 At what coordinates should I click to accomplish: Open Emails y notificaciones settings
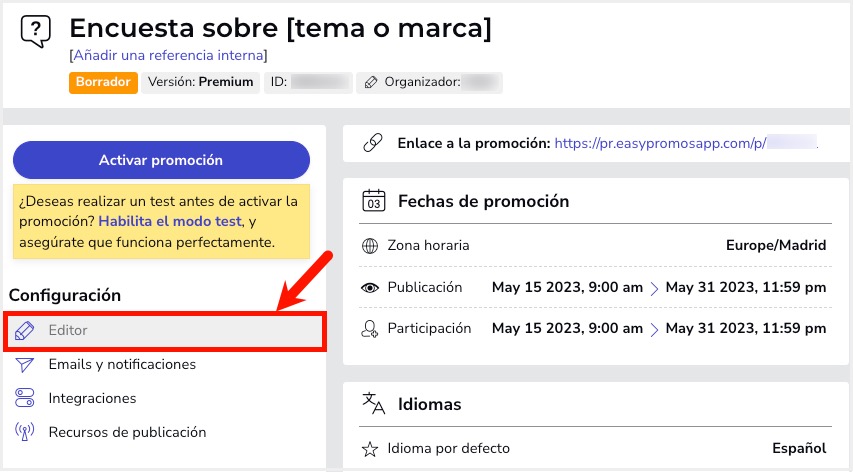pos(122,364)
